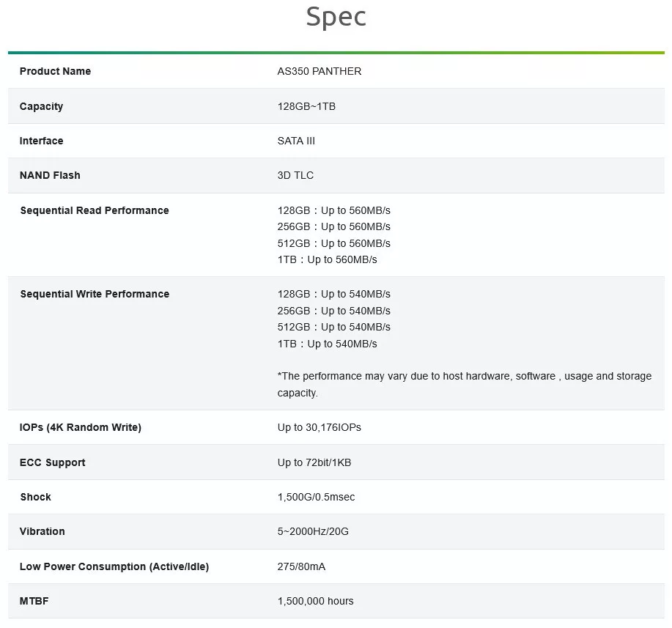The height and width of the screenshot is (628, 672).
Task: Select the "1,500G/0.5msec" shock value
Action: click(x=316, y=497)
